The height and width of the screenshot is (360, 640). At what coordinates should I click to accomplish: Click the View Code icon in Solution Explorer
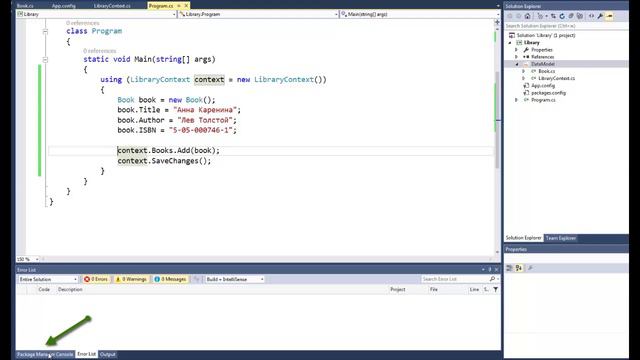pyautogui.click(x=591, y=16)
